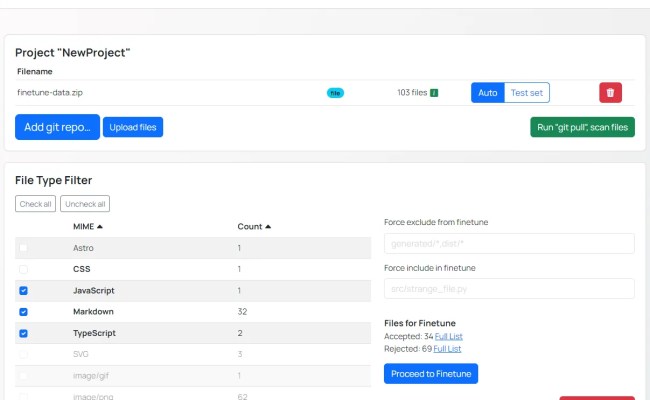Uncheck the JavaScript file type

(23, 291)
